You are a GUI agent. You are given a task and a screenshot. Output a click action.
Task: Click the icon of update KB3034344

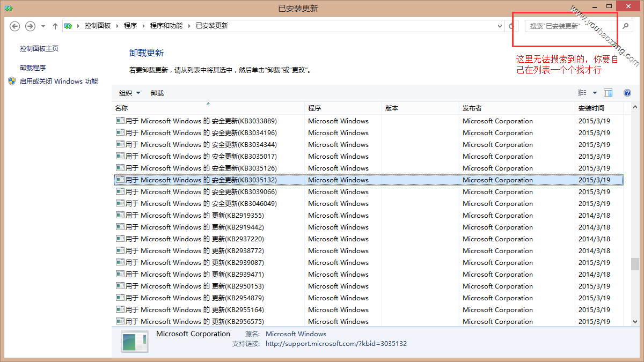coord(120,144)
